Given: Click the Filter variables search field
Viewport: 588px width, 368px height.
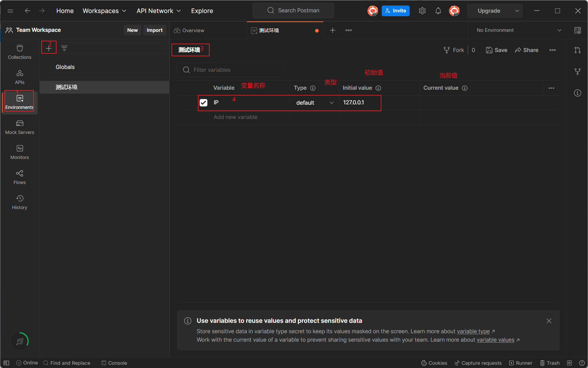Looking at the screenshot, I should pos(231,70).
